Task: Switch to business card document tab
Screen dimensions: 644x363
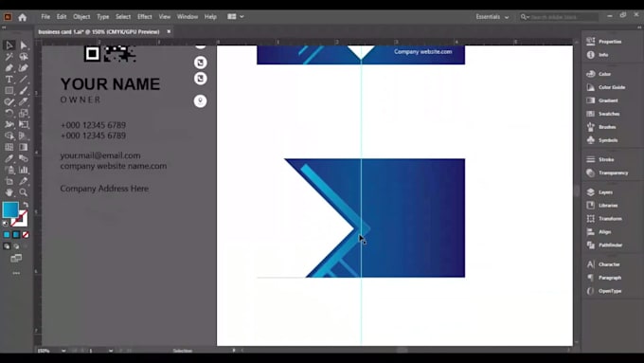Action: (x=98, y=31)
